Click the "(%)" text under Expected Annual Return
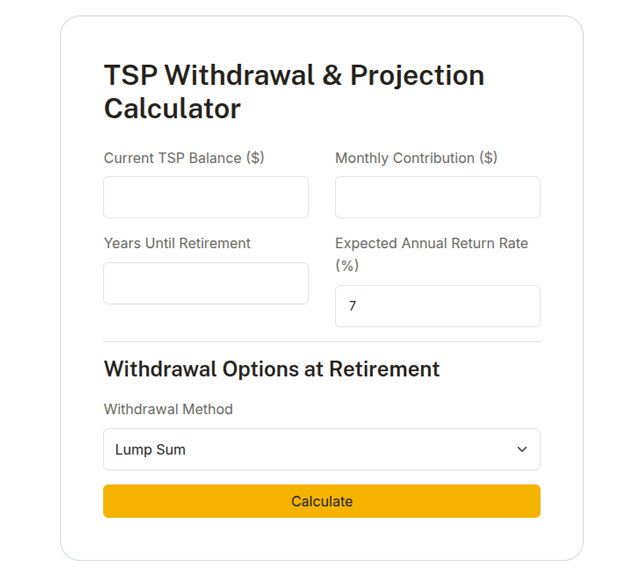 [347, 266]
